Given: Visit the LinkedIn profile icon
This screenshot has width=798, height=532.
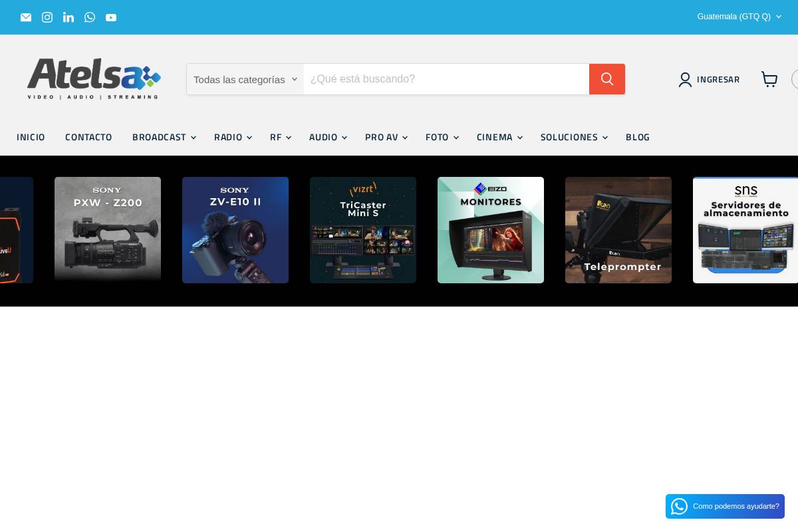Looking at the screenshot, I should 68,17.
